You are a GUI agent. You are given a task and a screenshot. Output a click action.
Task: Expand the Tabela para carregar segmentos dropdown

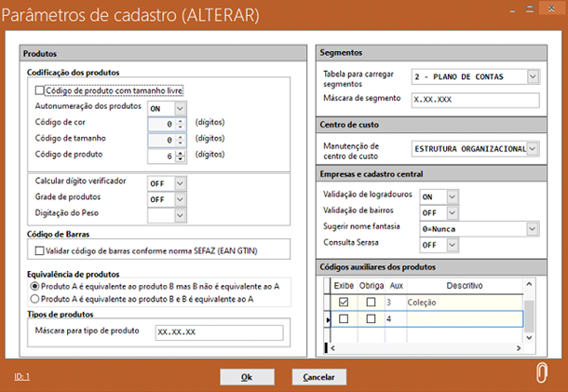(x=533, y=76)
